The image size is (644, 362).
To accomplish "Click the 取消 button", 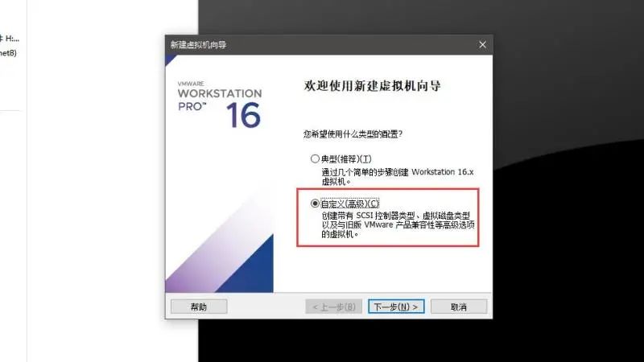I will [459, 306].
